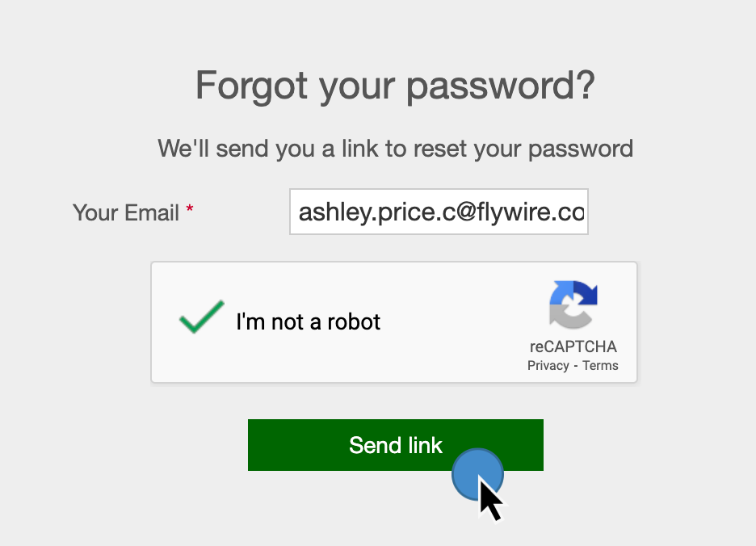This screenshot has width=756, height=546.
Task: Open the reCAPTCHA Terms link
Action: (x=600, y=366)
